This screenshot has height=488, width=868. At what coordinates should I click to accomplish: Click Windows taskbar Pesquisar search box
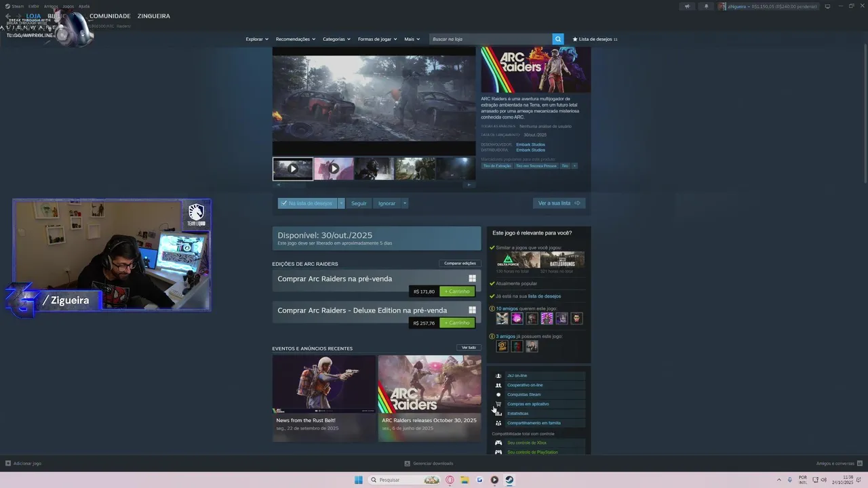[x=404, y=480]
